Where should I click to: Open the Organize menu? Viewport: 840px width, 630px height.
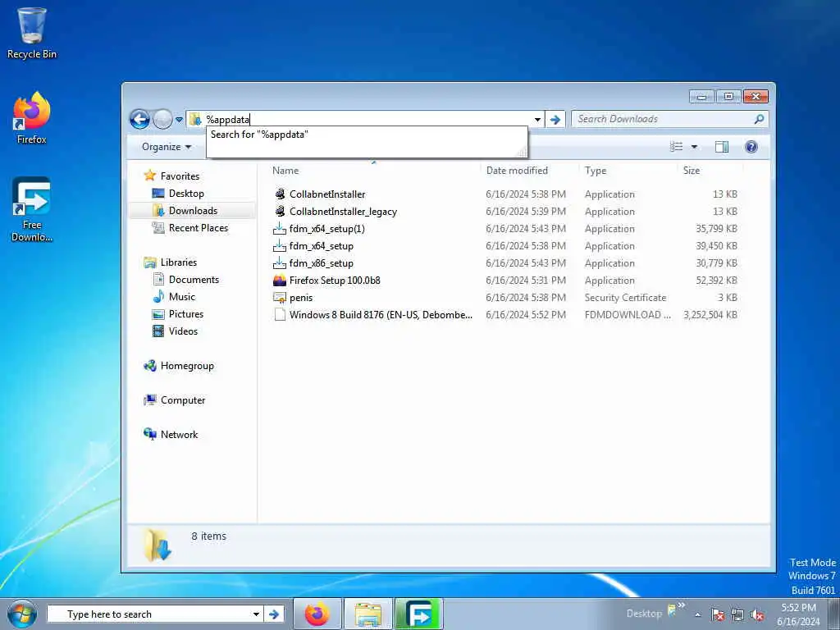click(167, 147)
